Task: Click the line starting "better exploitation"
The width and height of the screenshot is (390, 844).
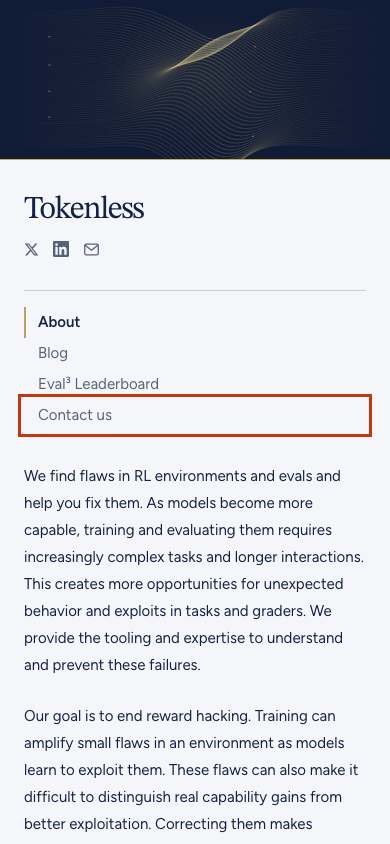Action: 168,824
